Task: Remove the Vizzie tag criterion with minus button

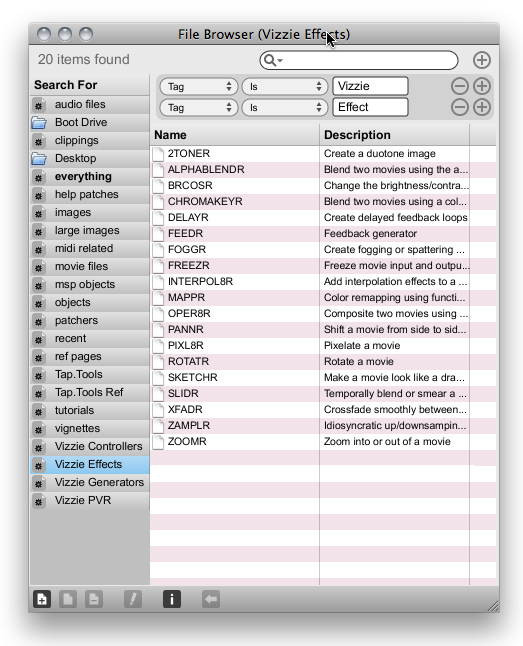Action: pyautogui.click(x=460, y=87)
